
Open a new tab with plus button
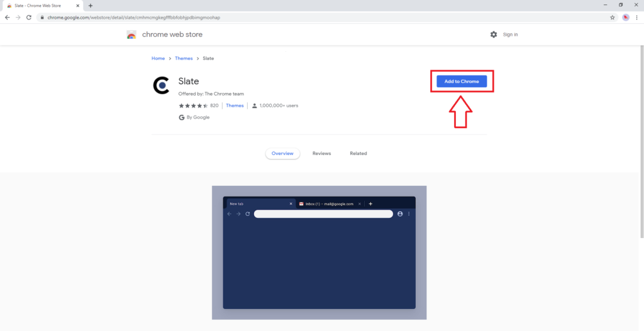pos(91,6)
